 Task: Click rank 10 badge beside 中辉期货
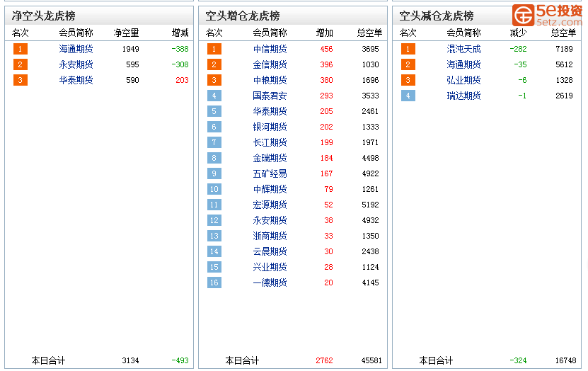pyautogui.click(x=214, y=189)
